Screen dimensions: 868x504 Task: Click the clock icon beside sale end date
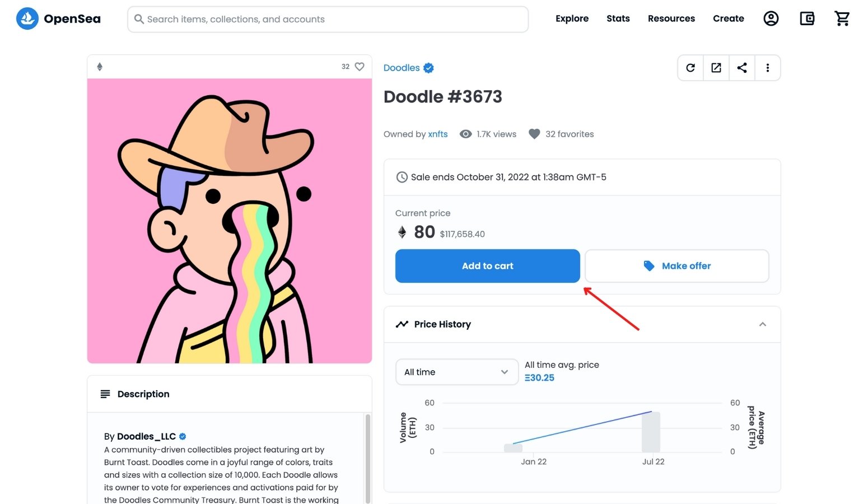coord(402,177)
